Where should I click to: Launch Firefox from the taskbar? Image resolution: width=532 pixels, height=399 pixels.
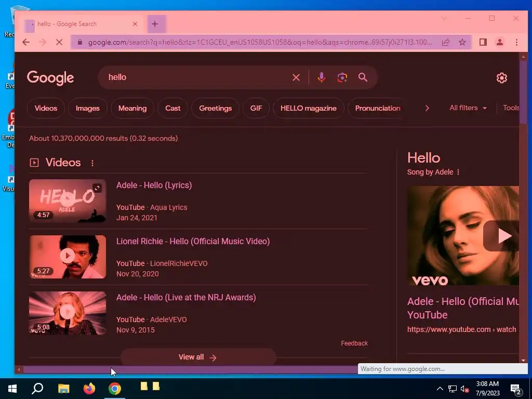pos(89,389)
